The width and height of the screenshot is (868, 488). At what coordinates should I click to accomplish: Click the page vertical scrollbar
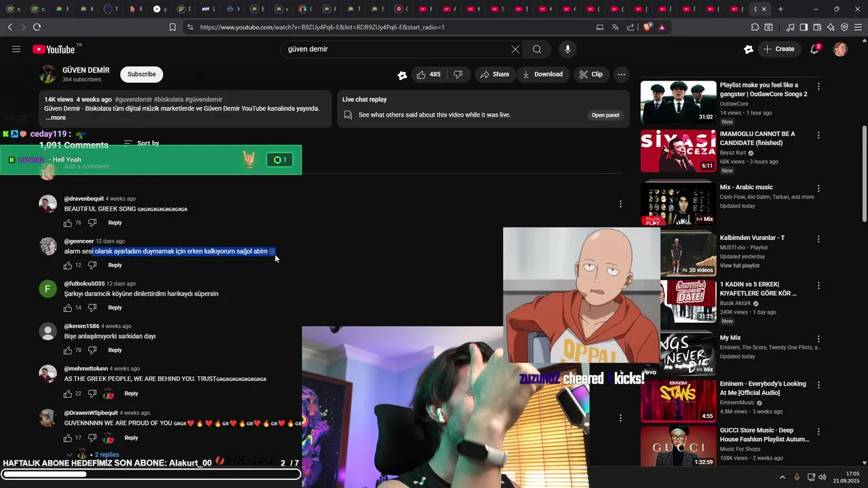point(864,173)
